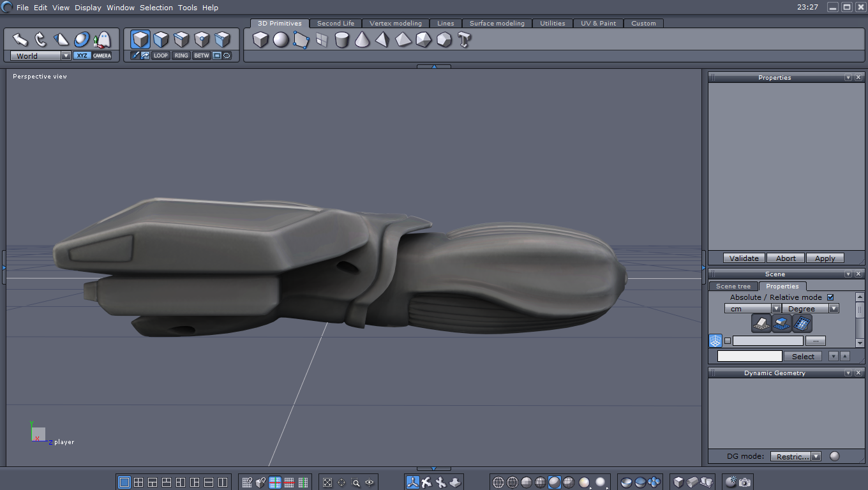Create a Grid primitive
The width and height of the screenshot is (868, 490).
[322, 40]
